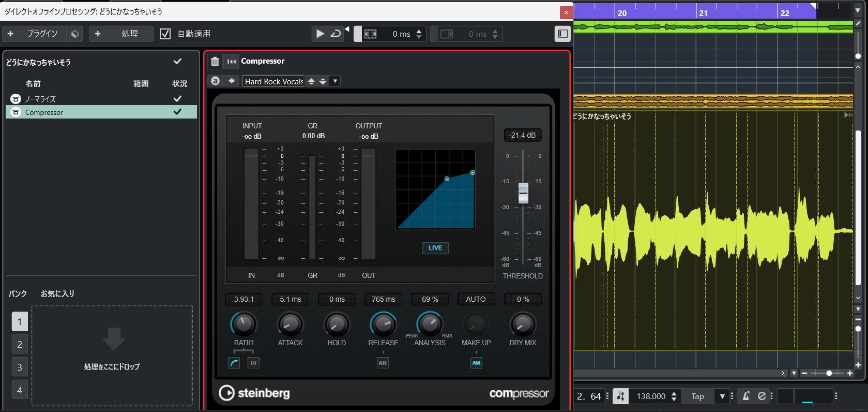Load the next preset with the down arrow

click(x=323, y=81)
